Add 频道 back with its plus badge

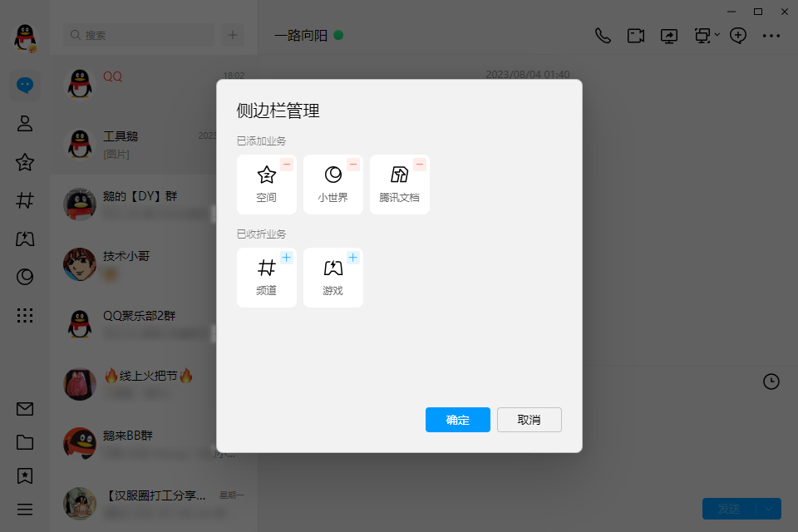pos(287,258)
